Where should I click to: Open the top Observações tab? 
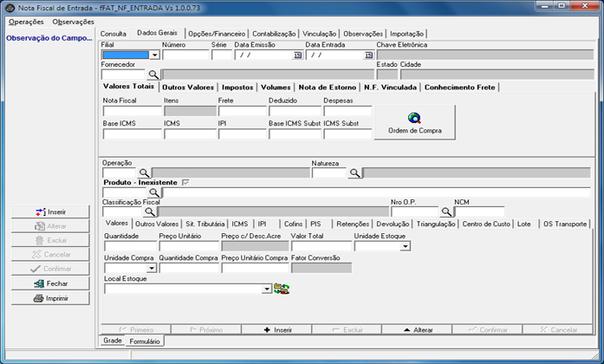363,34
